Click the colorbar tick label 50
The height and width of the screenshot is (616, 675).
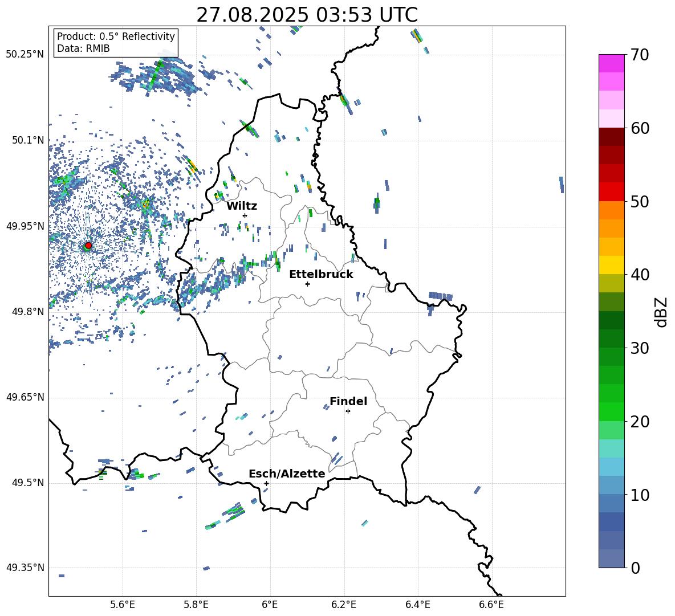640,202
